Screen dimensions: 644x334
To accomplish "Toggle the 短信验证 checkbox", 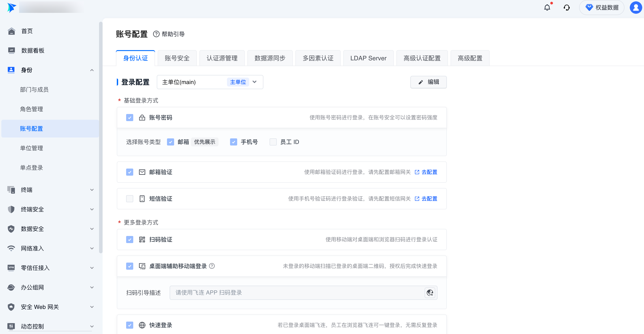I will pos(129,199).
